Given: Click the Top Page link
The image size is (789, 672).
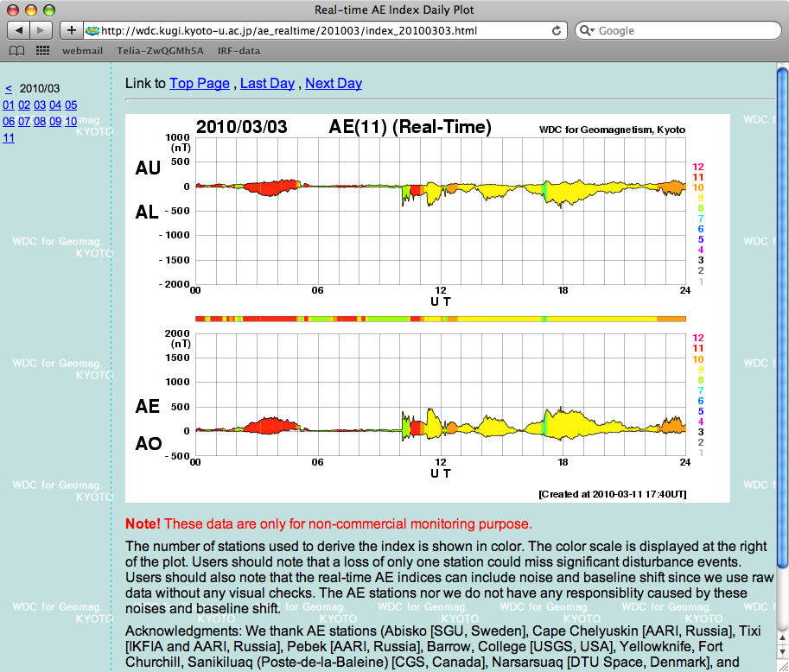Looking at the screenshot, I should click(200, 84).
